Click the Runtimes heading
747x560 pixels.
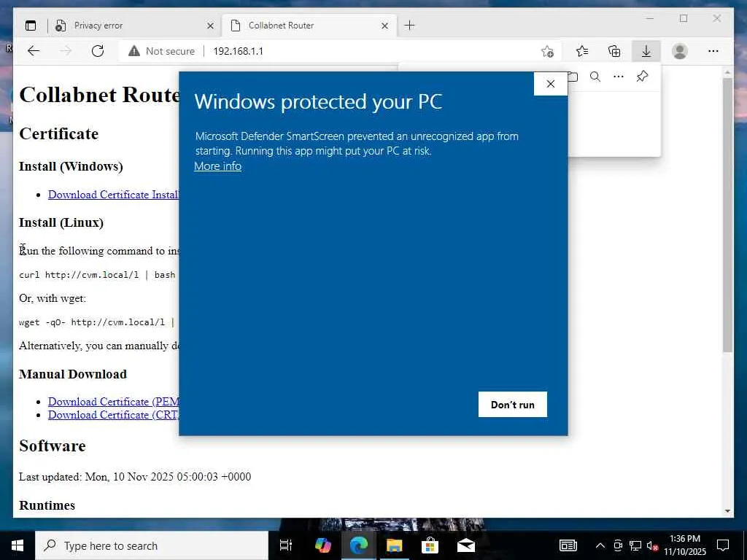pyautogui.click(x=47, y=505)
